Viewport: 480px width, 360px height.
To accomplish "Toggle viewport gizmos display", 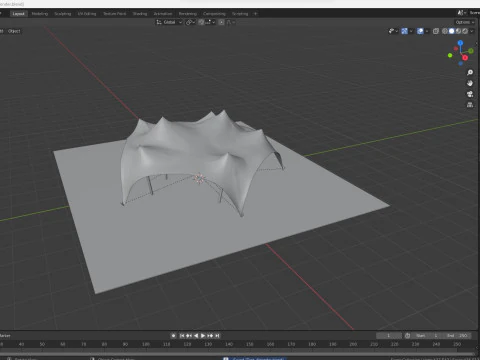I will coord(404,31).
